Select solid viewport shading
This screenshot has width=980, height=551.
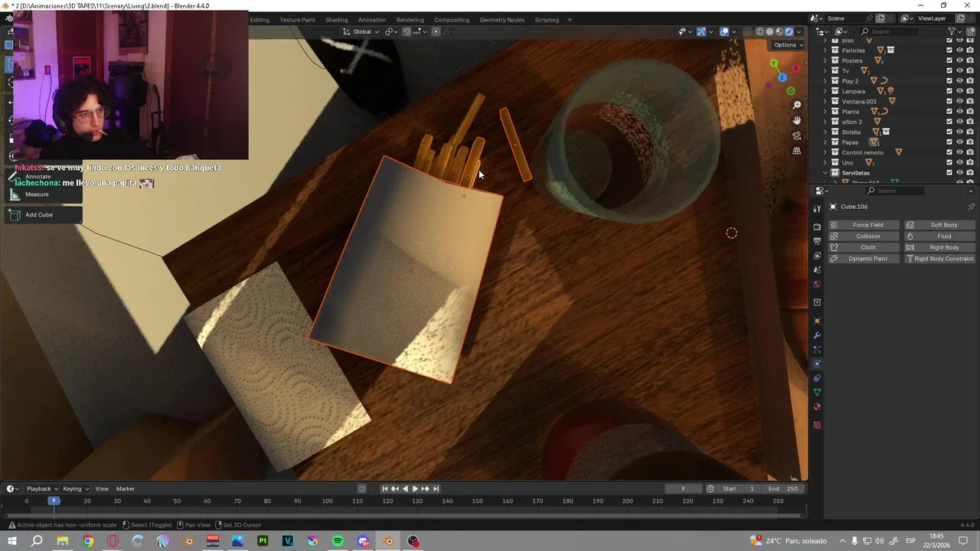point(769,31)
